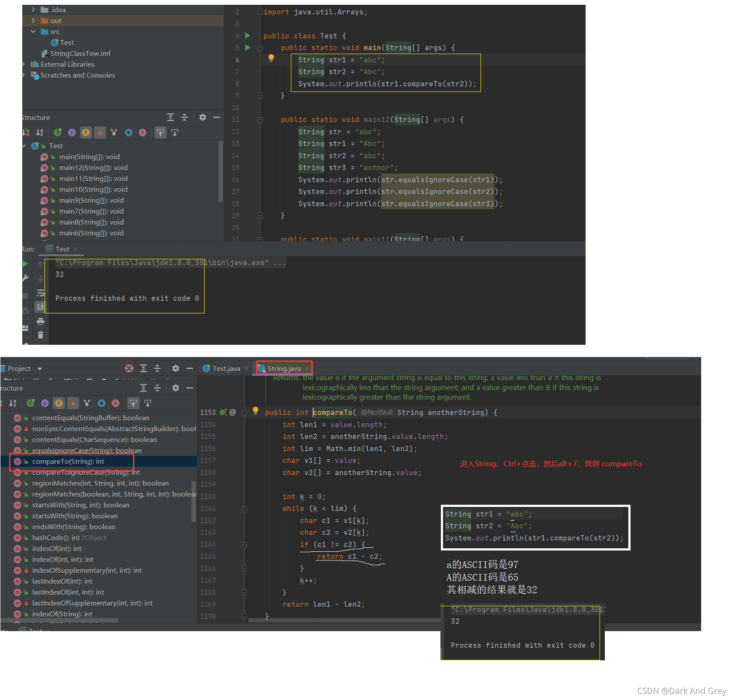This screenshot has height=700, width=733.
Task: Open gear options in lower Project header
Action: (x=176, y=368)
